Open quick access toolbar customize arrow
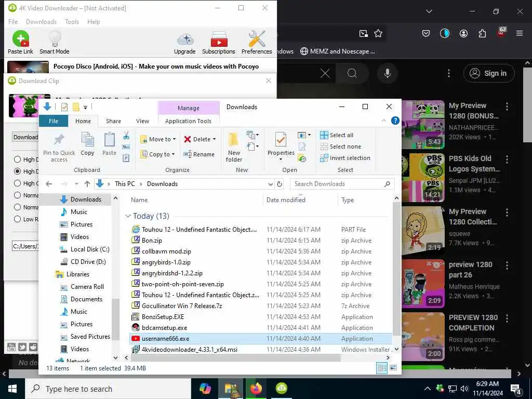 (86, 107)
